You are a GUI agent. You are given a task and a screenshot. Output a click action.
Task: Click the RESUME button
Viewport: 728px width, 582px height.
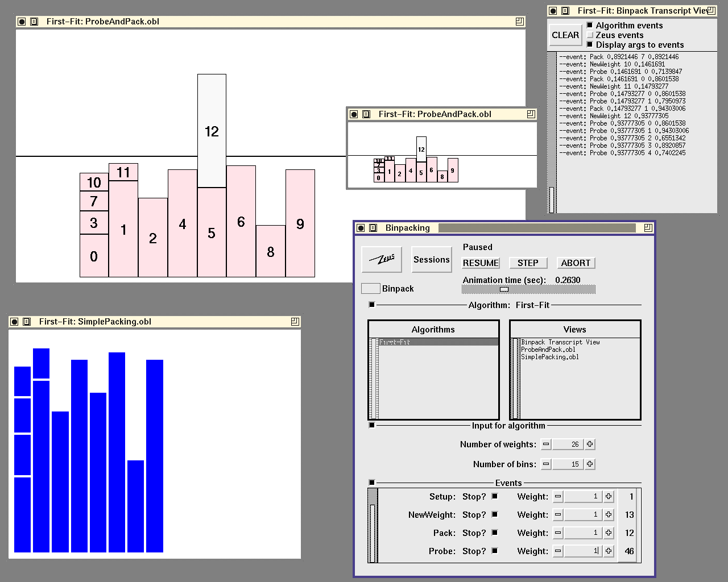481,263
